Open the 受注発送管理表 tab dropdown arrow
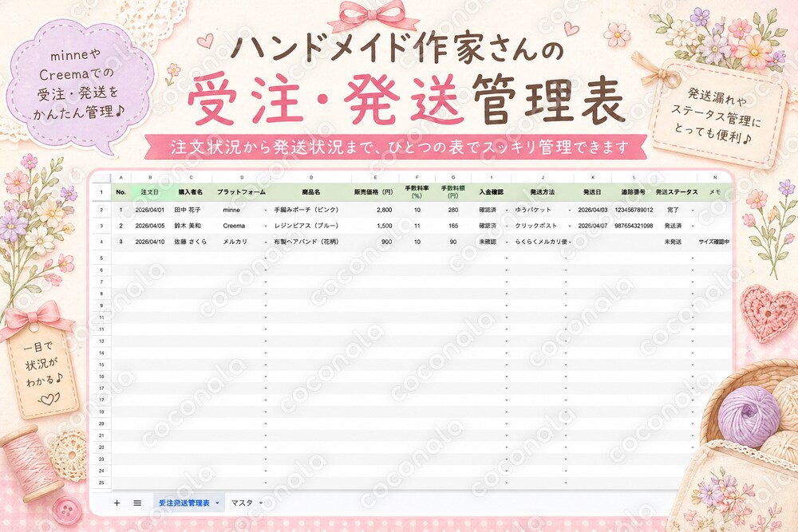Image resolution: width=798 pixels, height=532 pixels. pyautogui.click(x=217, y=503)
